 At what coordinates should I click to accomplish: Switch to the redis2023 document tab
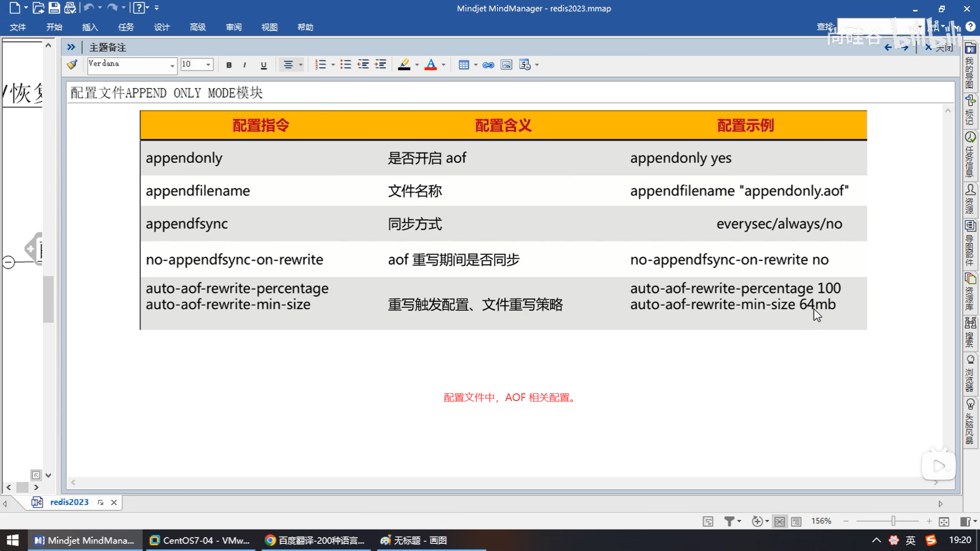tap(69, 502)
